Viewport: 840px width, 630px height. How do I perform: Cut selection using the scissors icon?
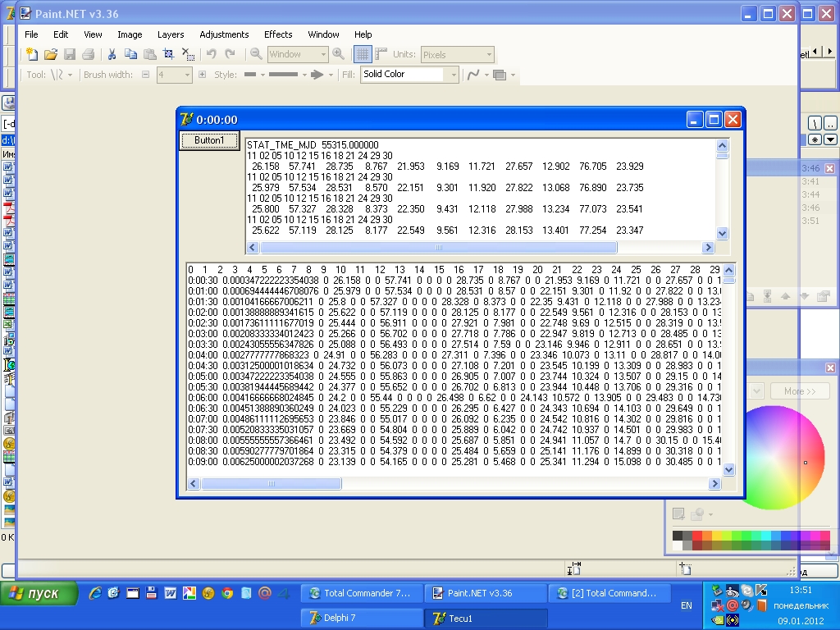click(112, 54)
